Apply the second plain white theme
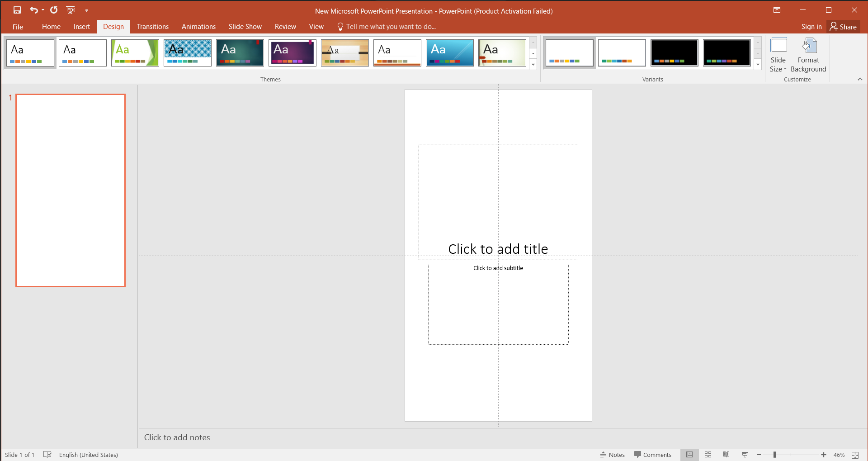Screen dimensions: 868x461 [x=83, y=53]
